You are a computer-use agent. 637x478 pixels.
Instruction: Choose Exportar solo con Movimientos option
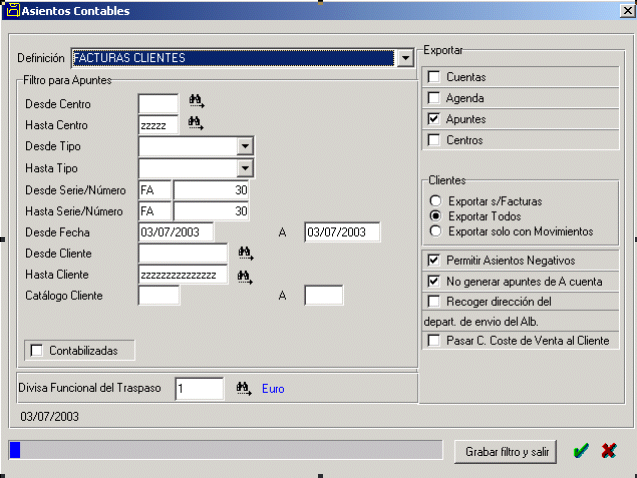436,231
